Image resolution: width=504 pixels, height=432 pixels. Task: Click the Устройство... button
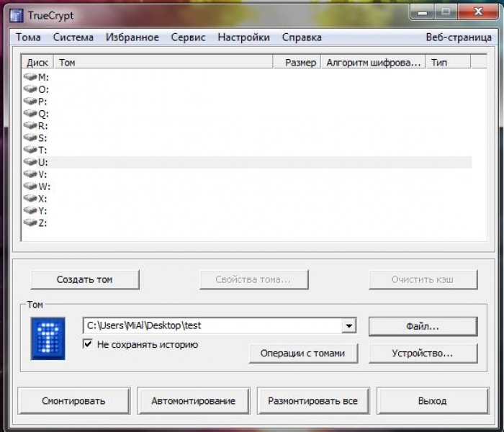(x=423, y=354)
